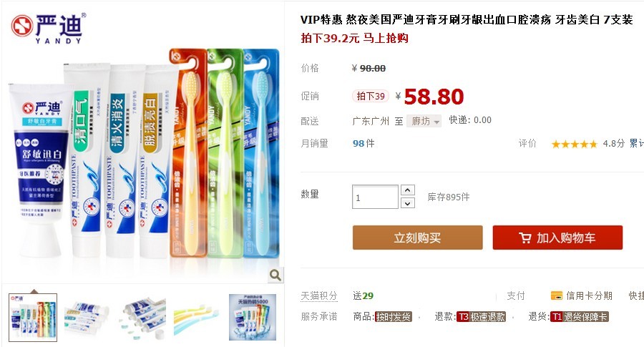Click the T1 退货保障卡 badge

click(579, 317)
